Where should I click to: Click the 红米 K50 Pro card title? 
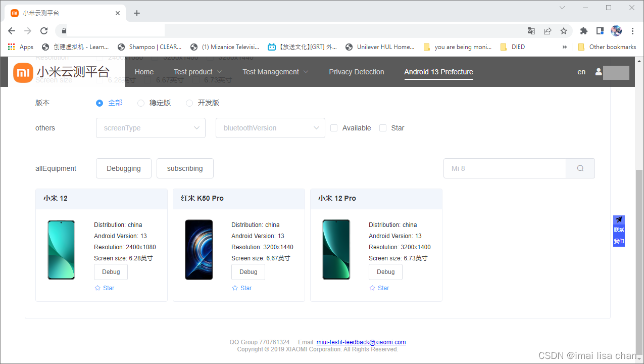(x=202, y=198)
